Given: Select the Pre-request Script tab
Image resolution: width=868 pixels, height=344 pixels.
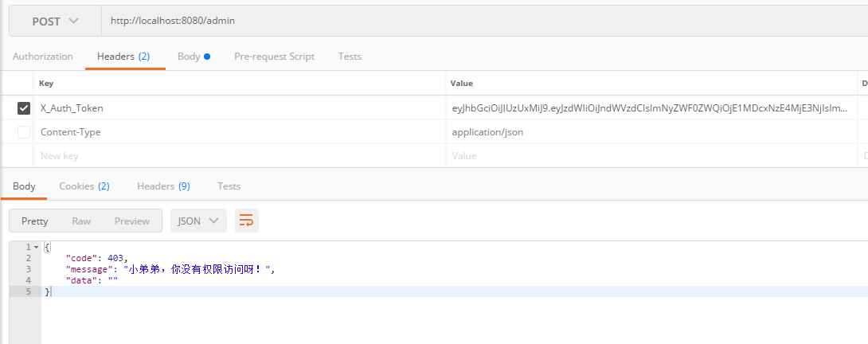Looking at the screenshot, I should 274,57.
